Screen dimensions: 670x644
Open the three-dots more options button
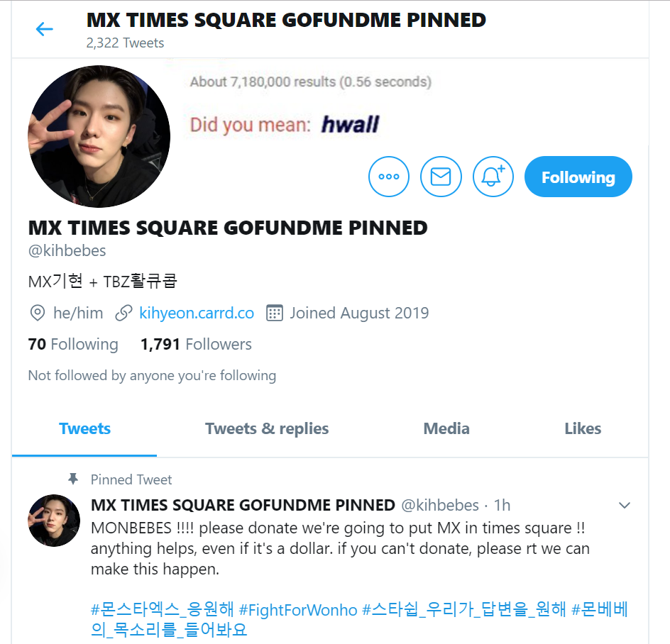[x=389, y=177]
